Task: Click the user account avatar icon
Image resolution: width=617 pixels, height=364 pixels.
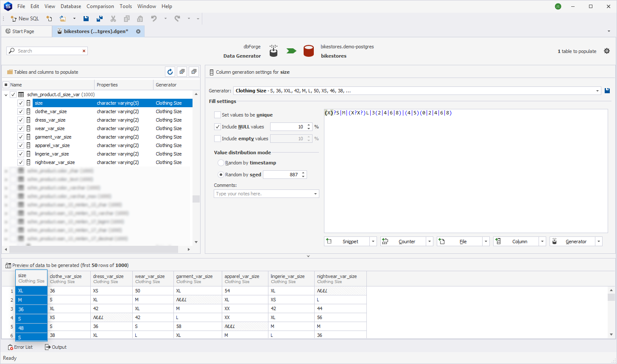Action: 558,6
